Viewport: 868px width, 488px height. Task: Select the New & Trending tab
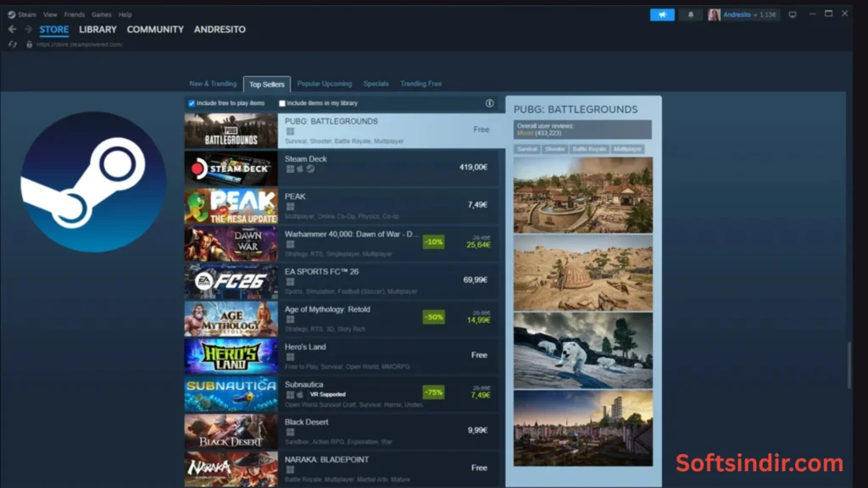click(213, 84)
